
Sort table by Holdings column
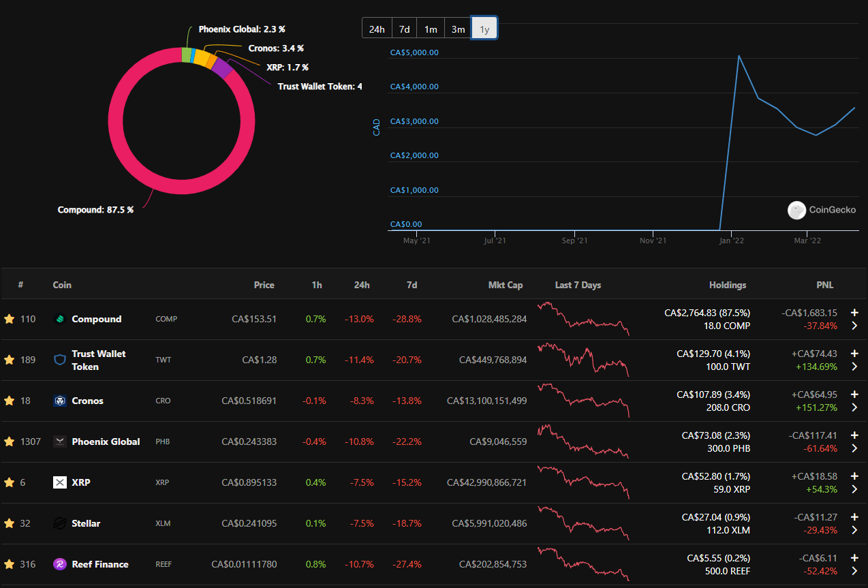(x=728, y=285)
